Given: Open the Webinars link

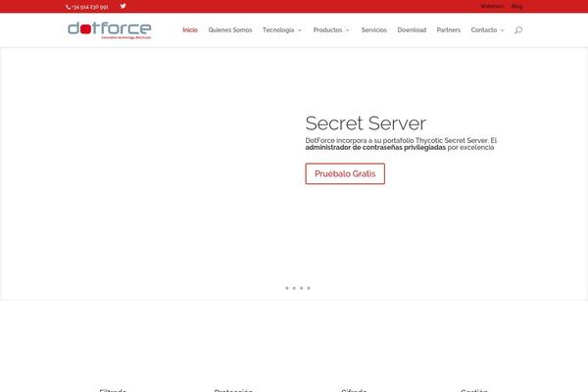Looking at the screenshot, I should tap(492, 7).
